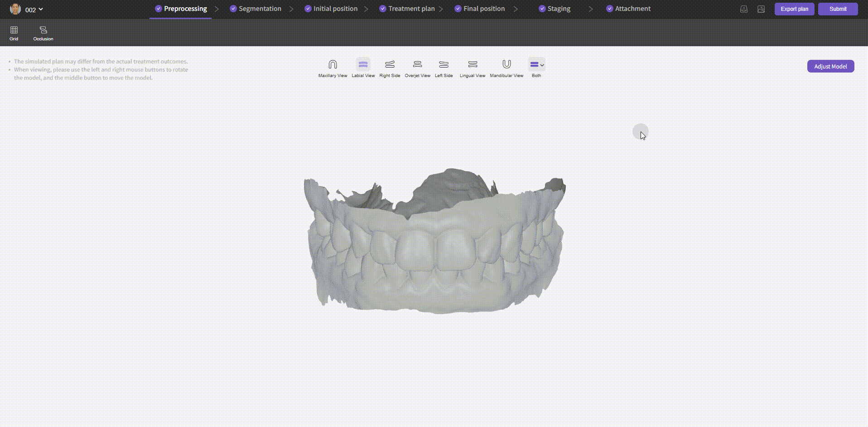
Task: Click the image gallery icon in header
Action: 761,9
